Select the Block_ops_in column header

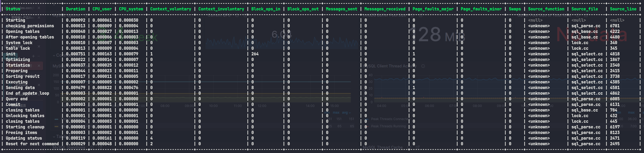266,9
